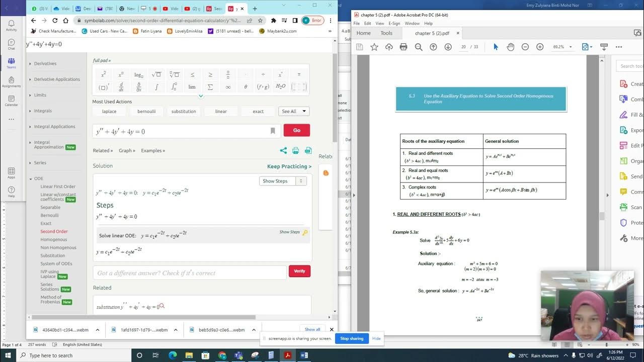644x362 pixels.
Task: Insert integral symbol from full pad
Action: pos(156,86)
